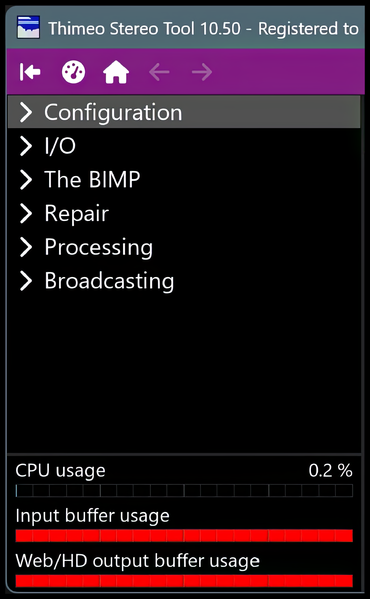
Task: Expand the Broadcasting section chevron
Action: [x=26, y=281]
